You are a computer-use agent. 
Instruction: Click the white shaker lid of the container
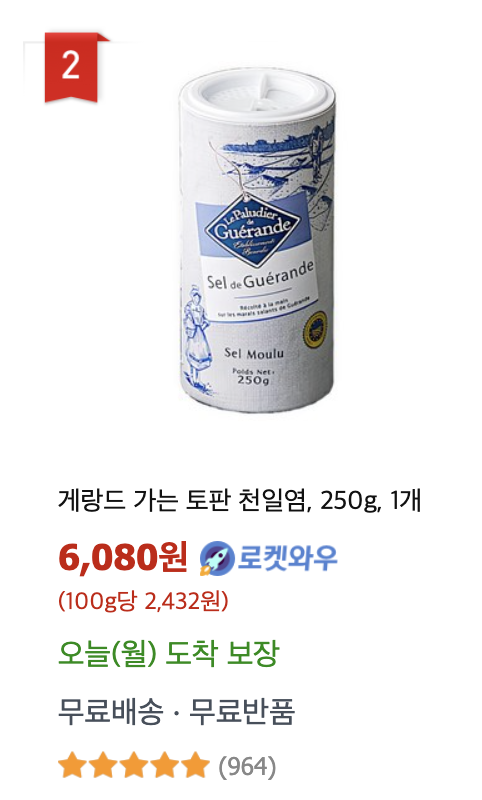pos(258,94)
